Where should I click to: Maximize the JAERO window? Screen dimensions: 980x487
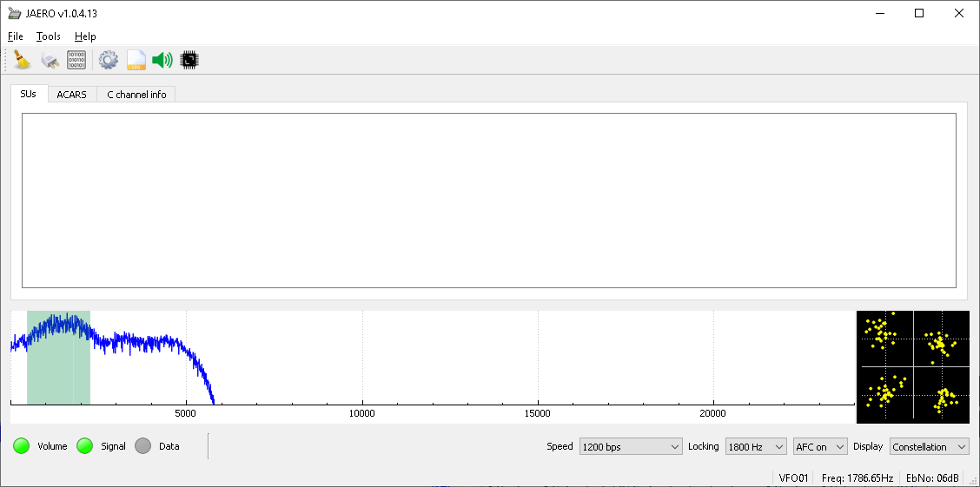(919, 13)
